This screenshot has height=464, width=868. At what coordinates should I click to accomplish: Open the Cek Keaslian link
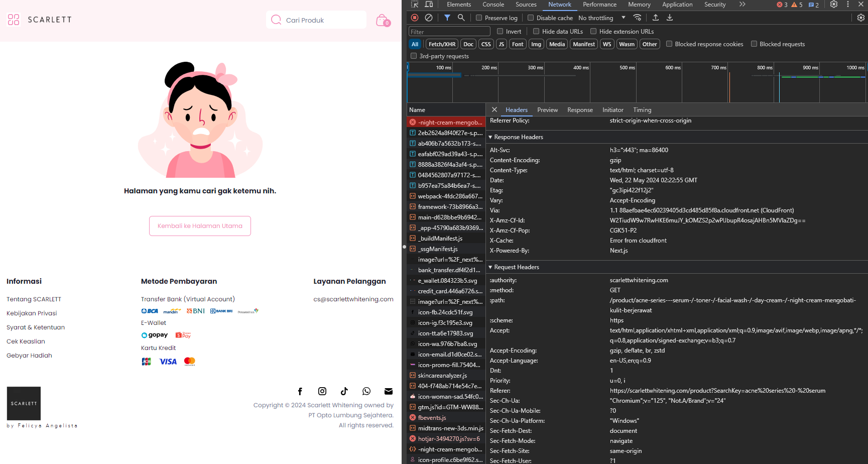[26, 341]
